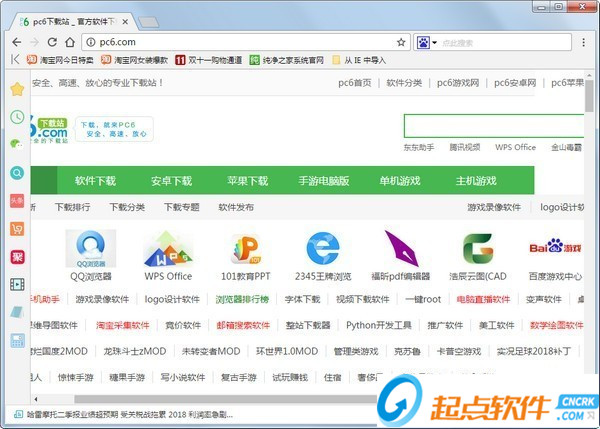Click 软件发布 sub-navigation link
Viewport: 600px width, 429px height.
coord(236,207)
